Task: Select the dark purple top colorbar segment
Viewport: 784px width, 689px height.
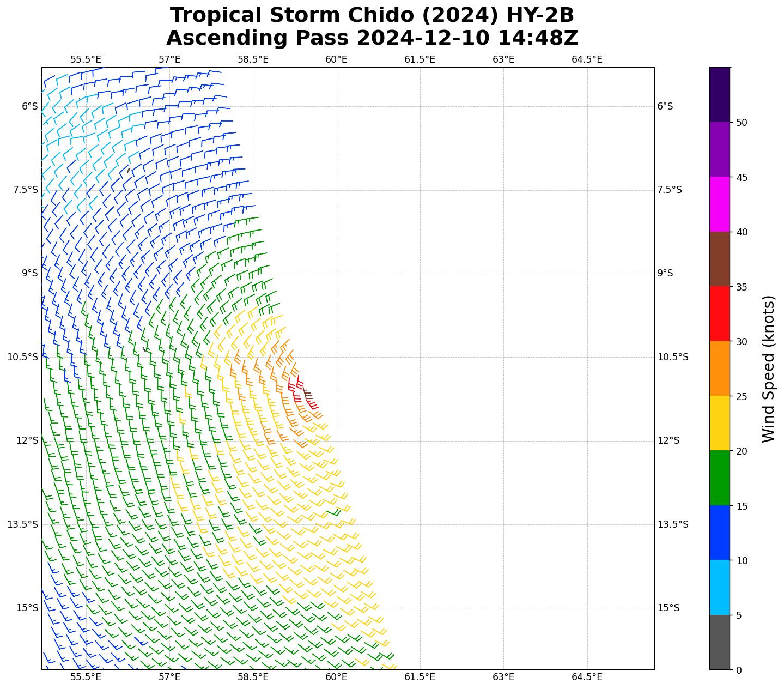Action: (x=719, y=94)
